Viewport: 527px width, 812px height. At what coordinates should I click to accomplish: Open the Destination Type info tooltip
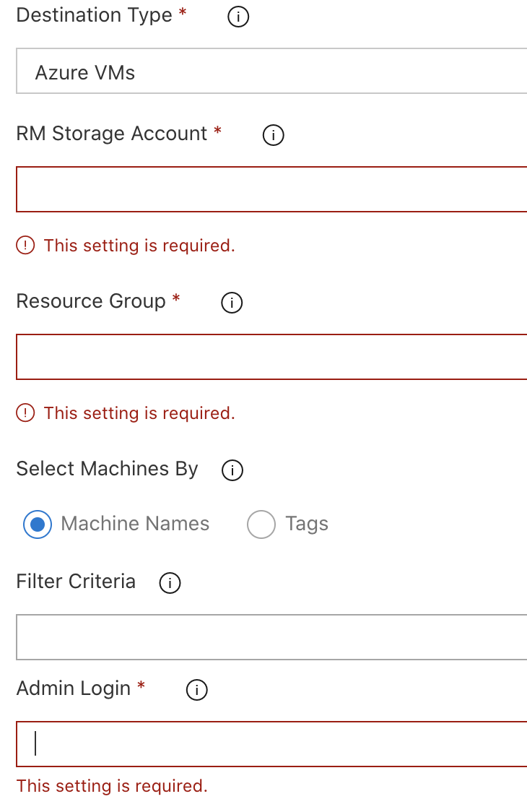(x=238, y=16)
